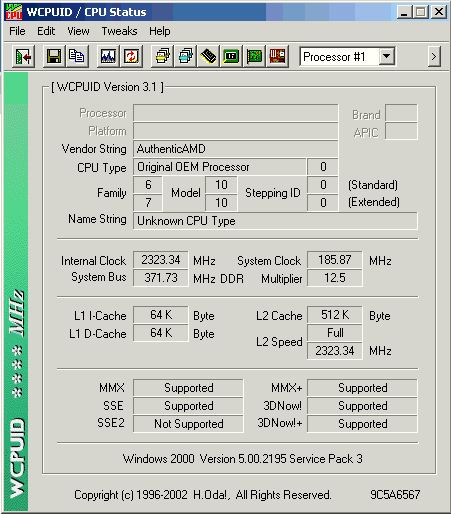Click the empty APIC field
The width and height of the screenshot is (451, 514).
tap(401, 131)
